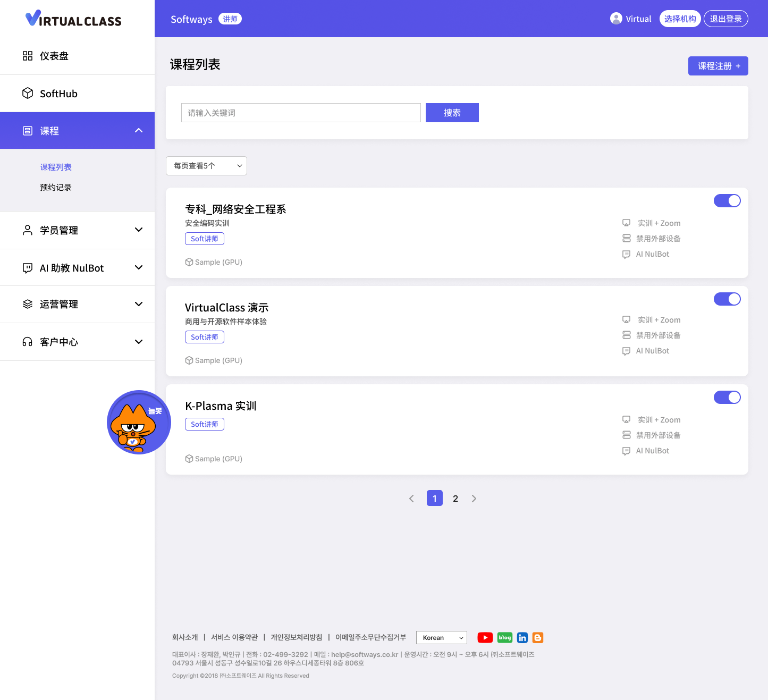Click 禁用外部设备 icon in 专科_网络安全工程系 card

point(627,238)
